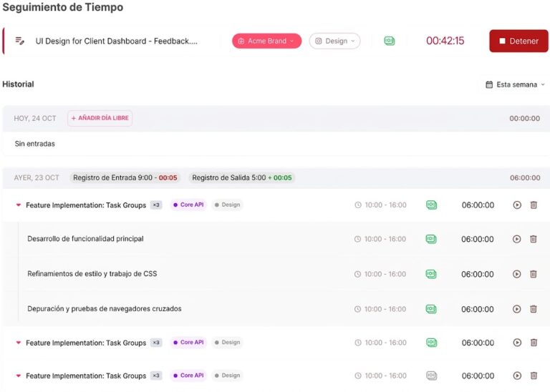The image size is (550, 392).
Task: Delete the "Refinamientos de estilo y trabajo de CSS" entry
Action: pyautogui.click(x=533, y=274)
